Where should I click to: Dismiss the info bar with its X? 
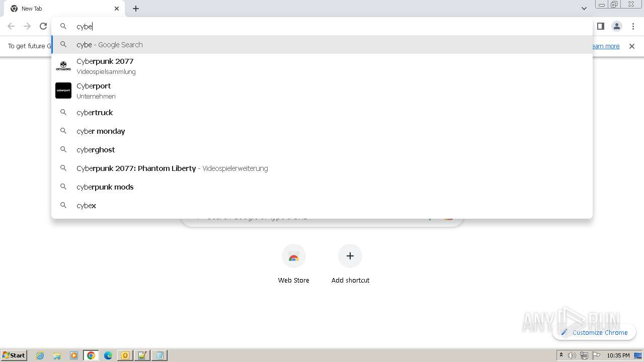pos(632,46)
